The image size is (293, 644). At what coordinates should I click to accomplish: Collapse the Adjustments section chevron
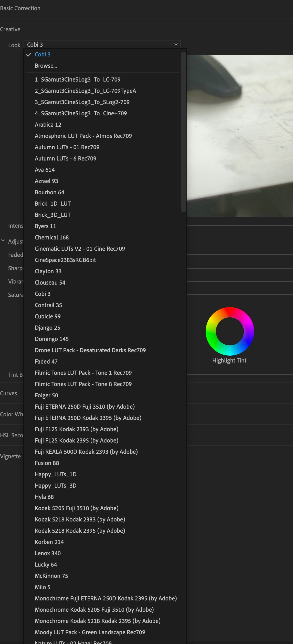click(3, 240)
